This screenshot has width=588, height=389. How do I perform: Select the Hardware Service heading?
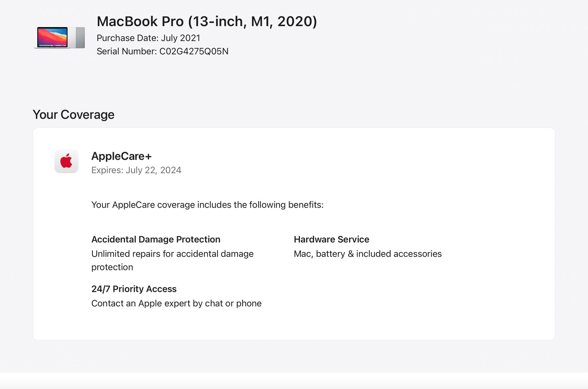pyautogui.click(x=331, y=239)
